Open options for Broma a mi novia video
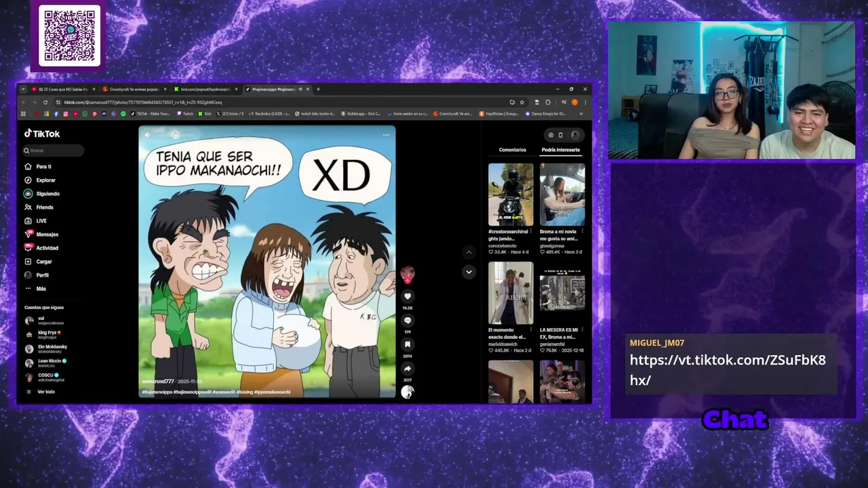Image resolution: width=868 pixels, height=488 pixels. click(x=582, y=231)
